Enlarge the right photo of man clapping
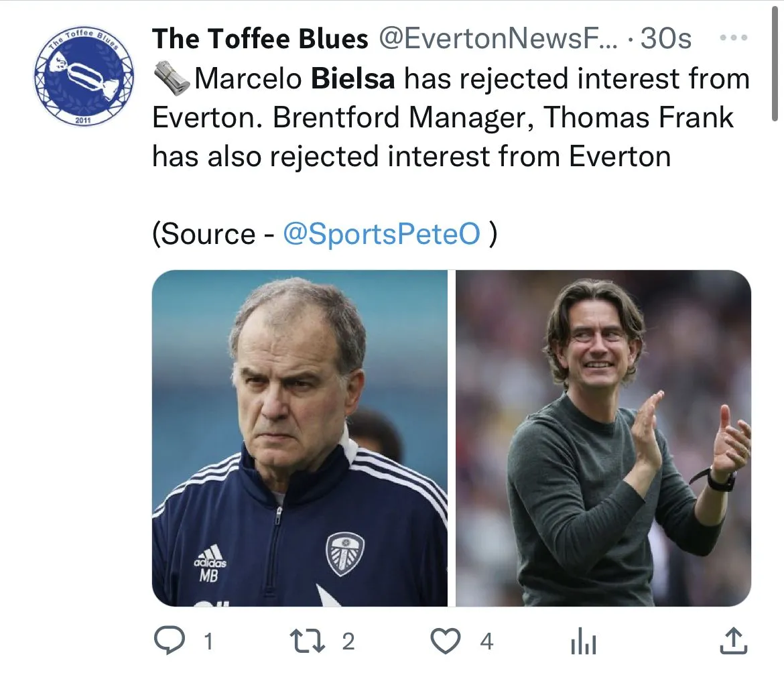This screenshot has width=784, height=683. (x=603, y=438)
